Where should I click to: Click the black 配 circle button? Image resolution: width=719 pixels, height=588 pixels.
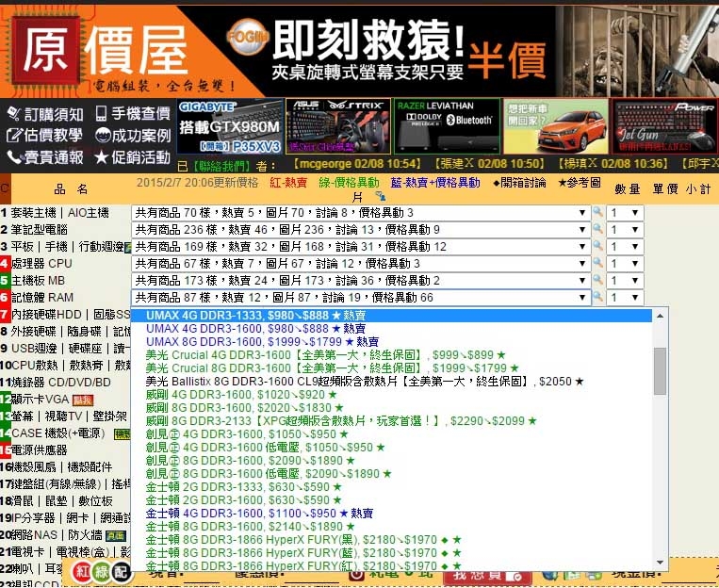121,572
